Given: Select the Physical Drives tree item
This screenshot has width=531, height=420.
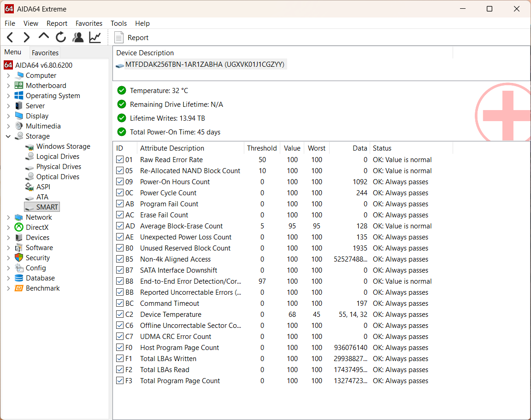Looking at the screenshot, I should pyautogui.click(x=59, y=167).
